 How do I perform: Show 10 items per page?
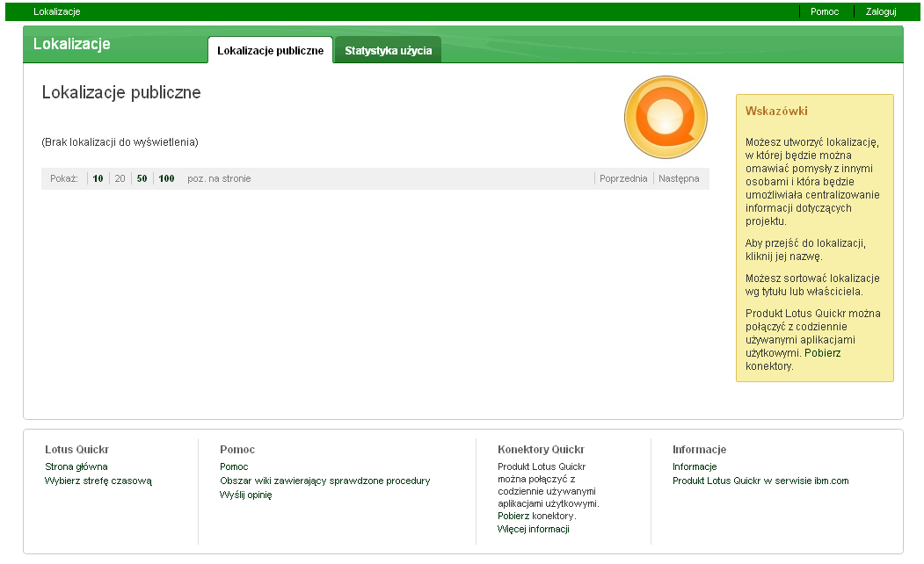98,178
